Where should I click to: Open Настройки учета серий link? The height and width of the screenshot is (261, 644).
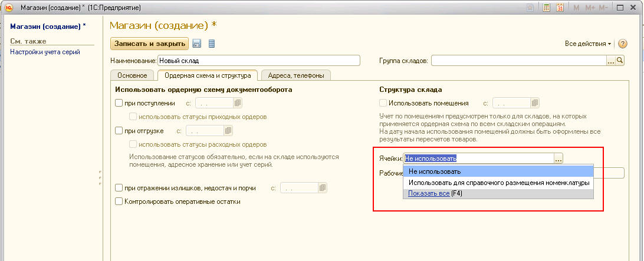tap(45, 52)
